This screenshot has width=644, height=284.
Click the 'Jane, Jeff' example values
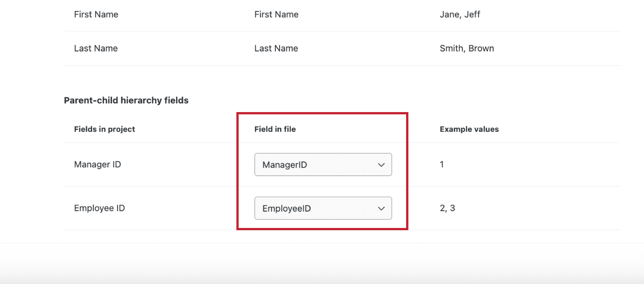point(460,14)
